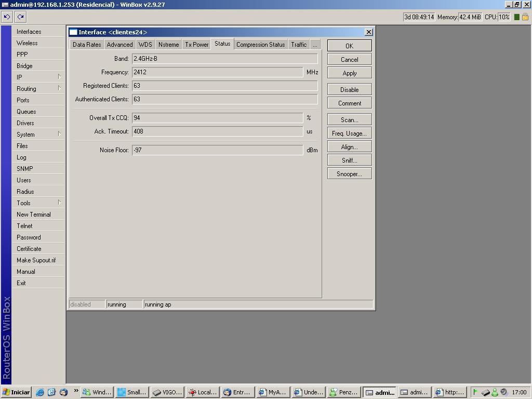
Task: Click the Undo arrow icon in toolbar
Action: coord(7,17)
